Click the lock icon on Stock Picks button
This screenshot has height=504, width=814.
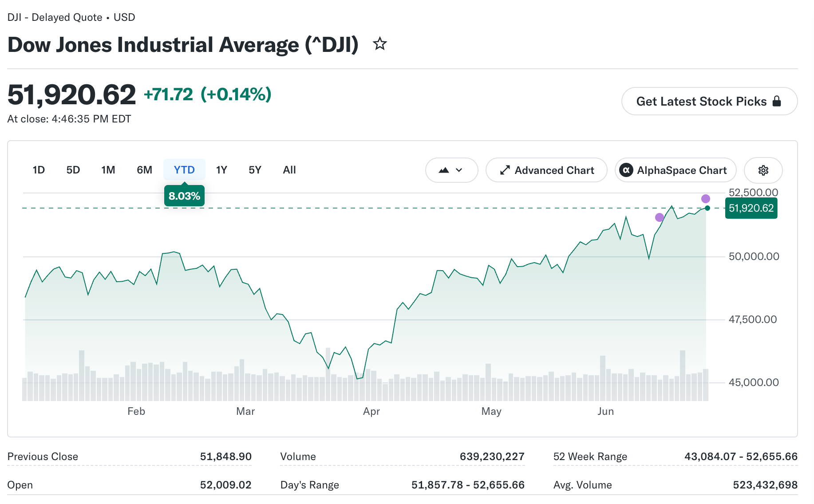[777, 101]
